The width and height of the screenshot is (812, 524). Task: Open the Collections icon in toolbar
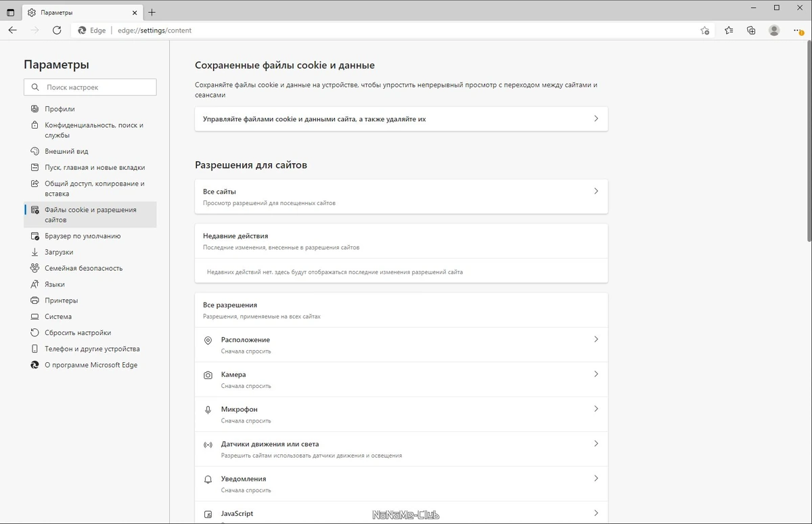pos(751,30)
